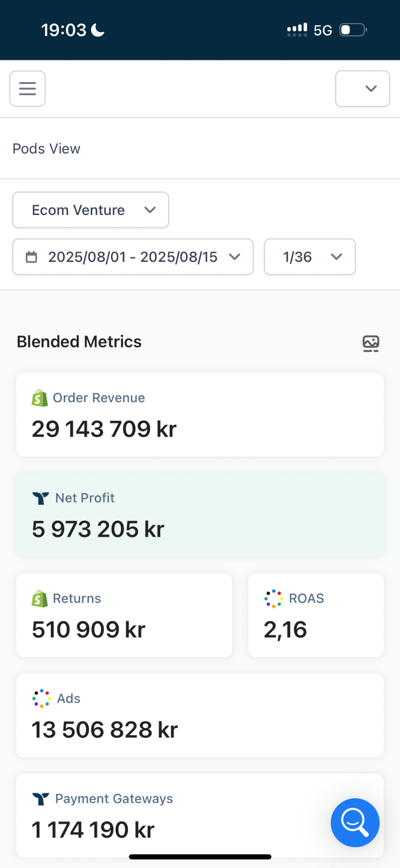Open the date range 2025/08/01 - 2025/08/15 selector
This screenshot has height=868, width=400.
[133, 257]
